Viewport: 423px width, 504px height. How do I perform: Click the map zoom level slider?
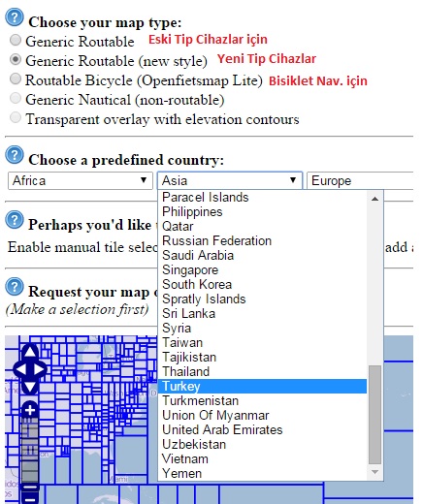tap(30, 451)
